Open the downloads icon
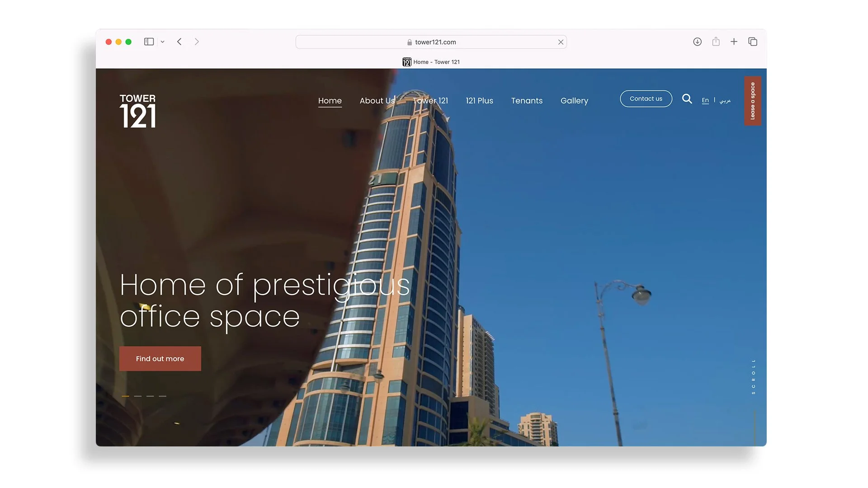The height and width of the screenshot is (488, 868). (697, 41)
